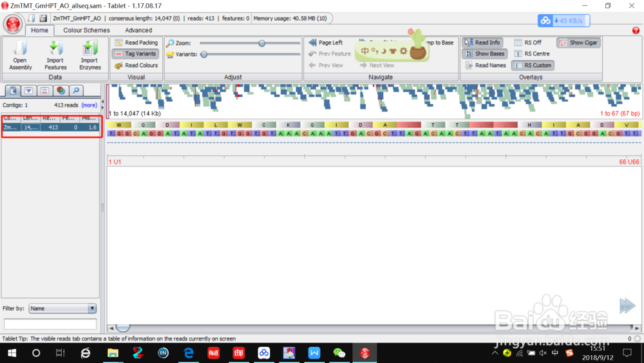Select the Zm... contig row
This screenshot has height=363, width=644.
pos(51,128)
